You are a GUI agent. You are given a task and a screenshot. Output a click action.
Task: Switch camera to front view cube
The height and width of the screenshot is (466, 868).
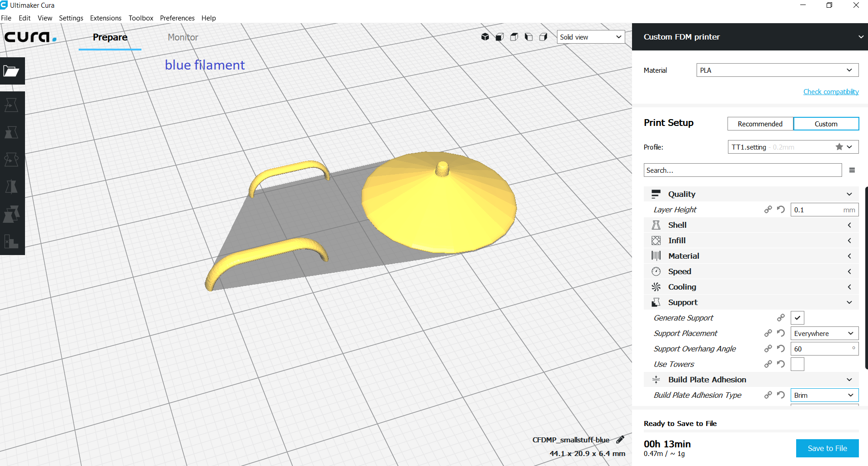pos(500,37)
